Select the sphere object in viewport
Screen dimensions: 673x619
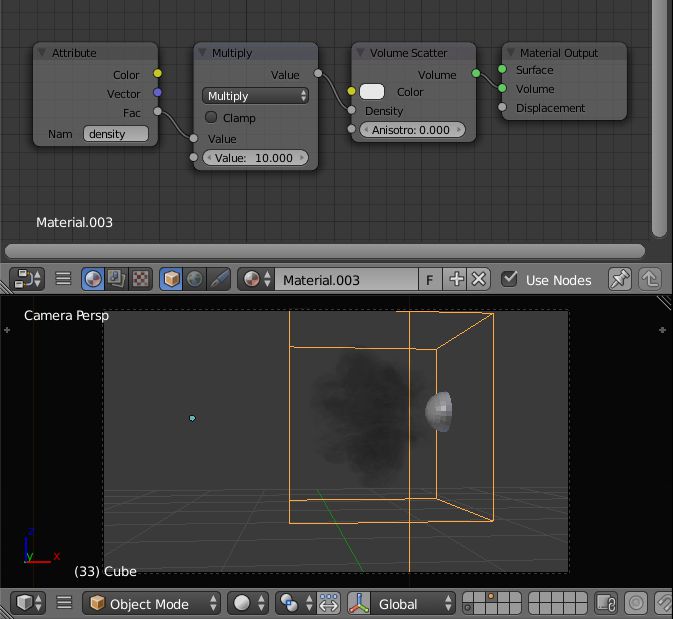(439, 411)
